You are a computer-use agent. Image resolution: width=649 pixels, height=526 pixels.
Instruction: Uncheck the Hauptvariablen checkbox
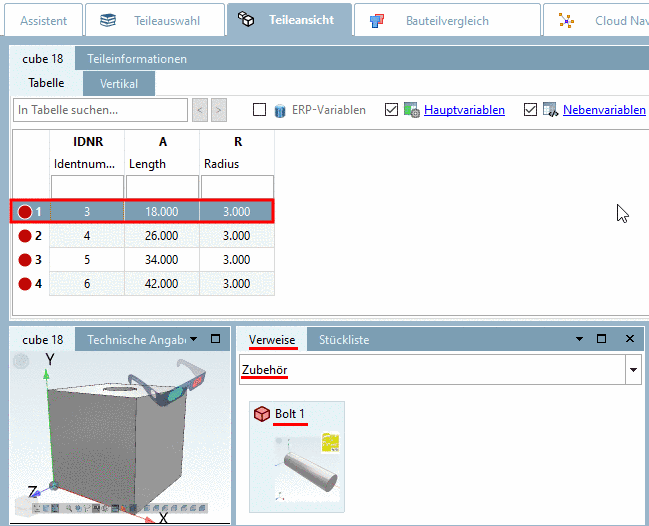(391, 110)
